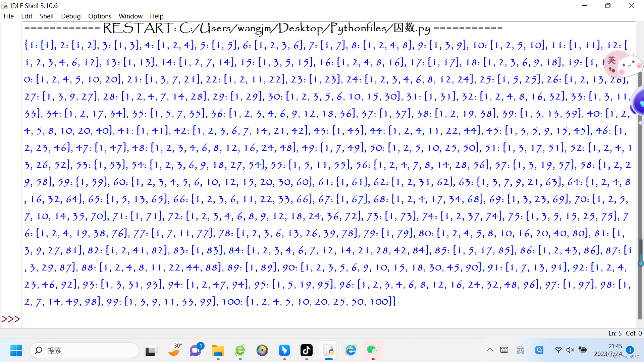Open the Options menu
The height and width of the screenshot is (362, 644).
click(x=100, y=16)
